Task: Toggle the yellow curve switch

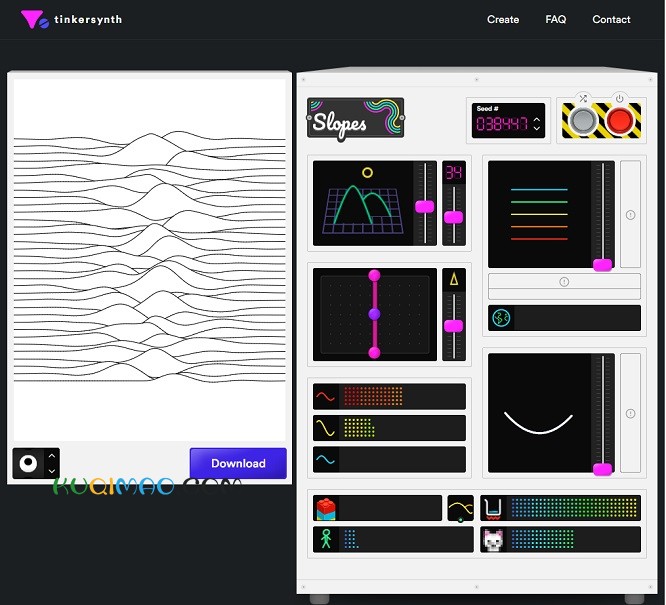Action: 460,508
